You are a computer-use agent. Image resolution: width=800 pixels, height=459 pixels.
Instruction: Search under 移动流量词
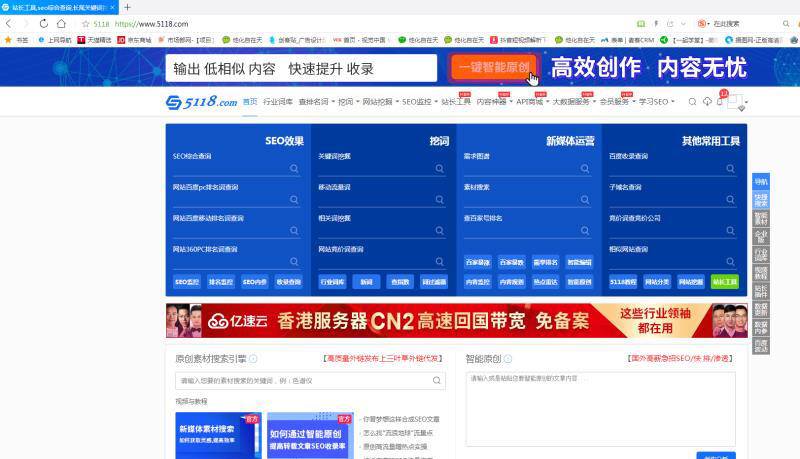click(439, 200)
